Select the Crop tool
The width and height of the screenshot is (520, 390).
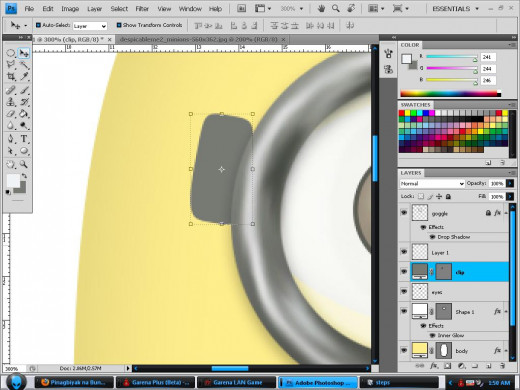point(11,76)
